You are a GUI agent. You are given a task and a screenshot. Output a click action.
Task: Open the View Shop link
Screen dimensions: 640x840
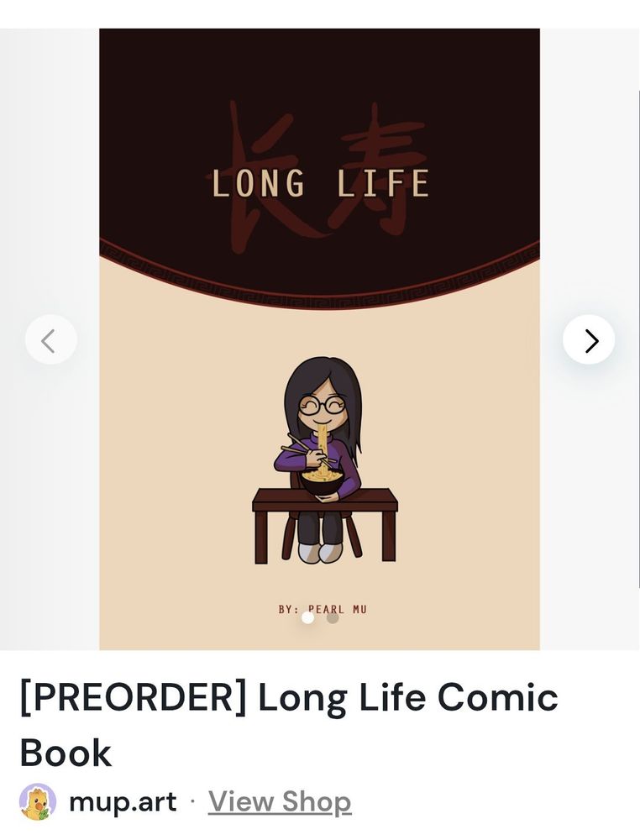pos(280,802)
